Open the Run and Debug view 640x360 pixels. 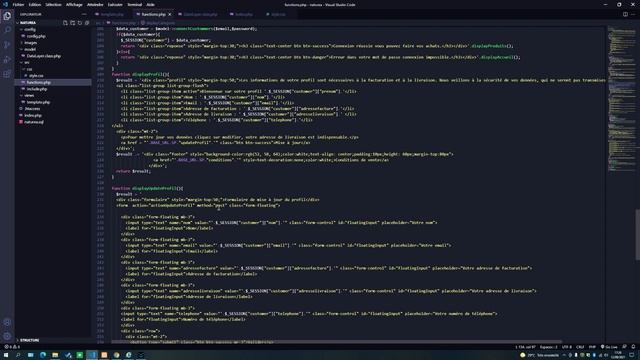click(x=7, y=60)
